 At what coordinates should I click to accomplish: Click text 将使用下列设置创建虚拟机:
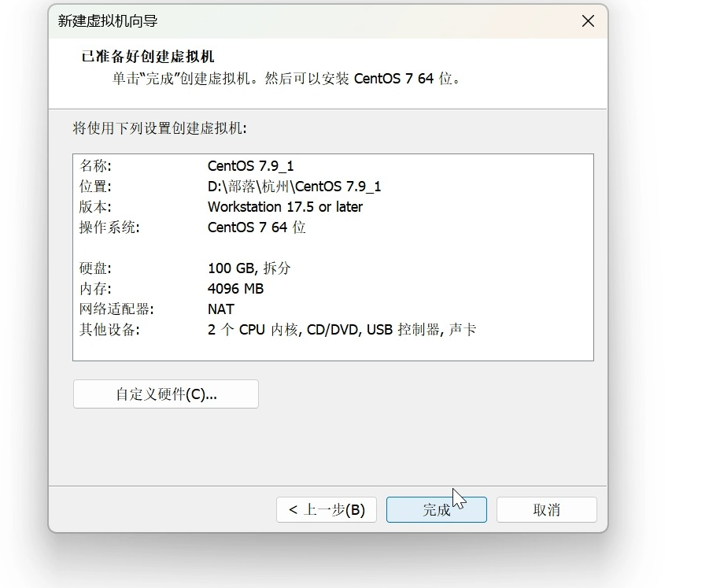point(160,128)
